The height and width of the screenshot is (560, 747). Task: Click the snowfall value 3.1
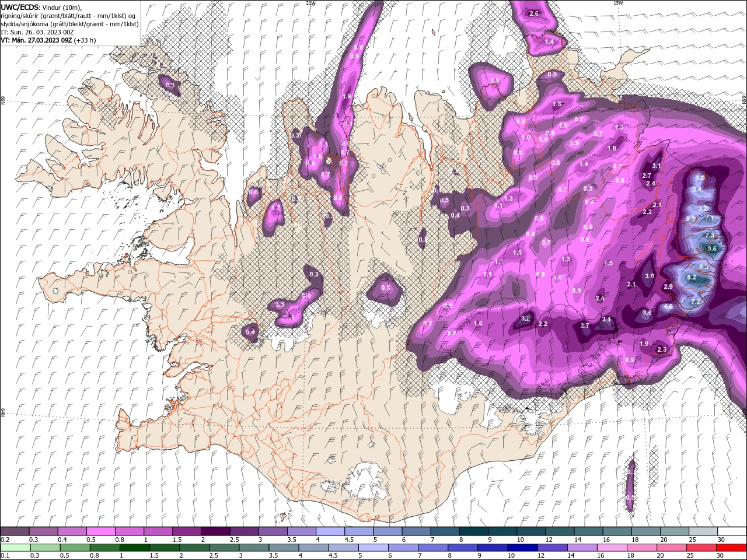point(656,166)
